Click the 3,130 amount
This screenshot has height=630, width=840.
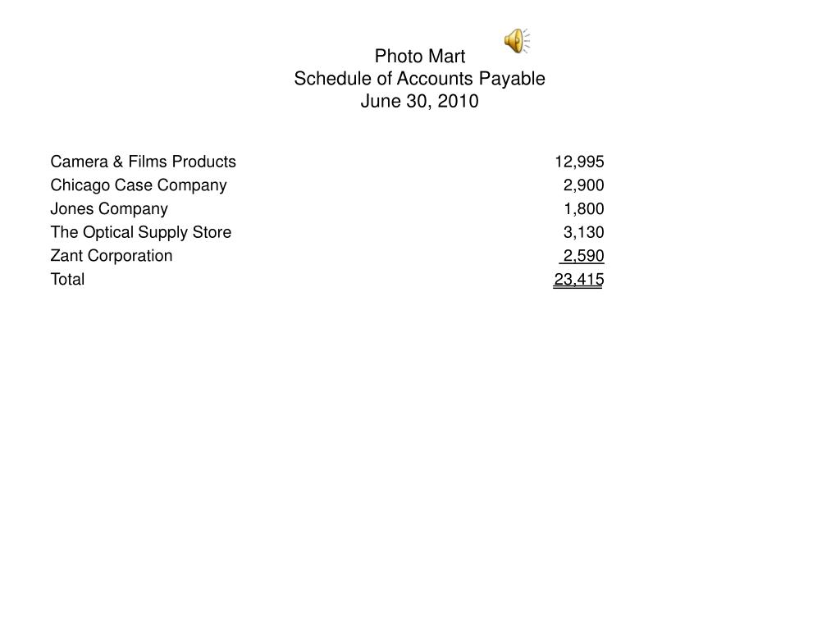[583, 232]
